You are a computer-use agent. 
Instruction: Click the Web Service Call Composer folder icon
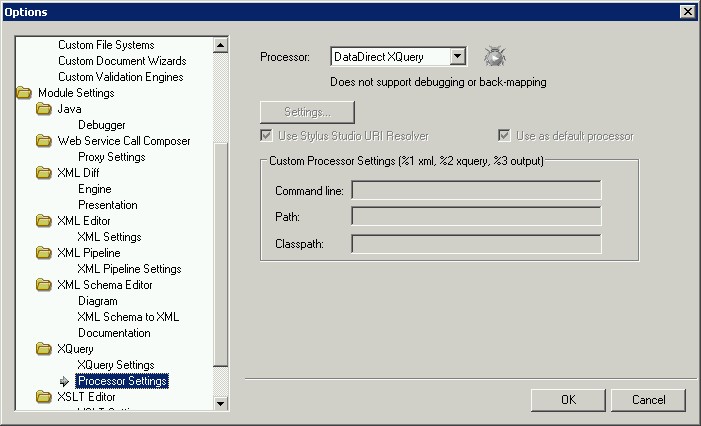coord(43,141)
